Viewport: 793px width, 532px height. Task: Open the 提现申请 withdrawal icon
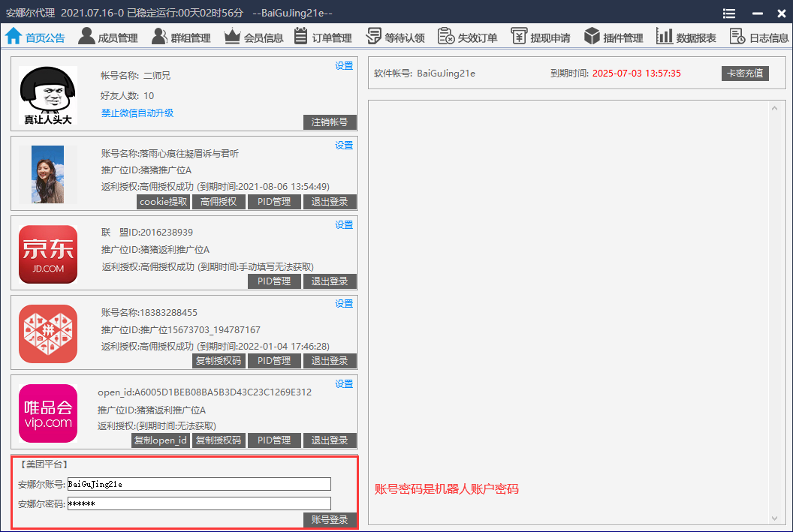pos(519,36)
